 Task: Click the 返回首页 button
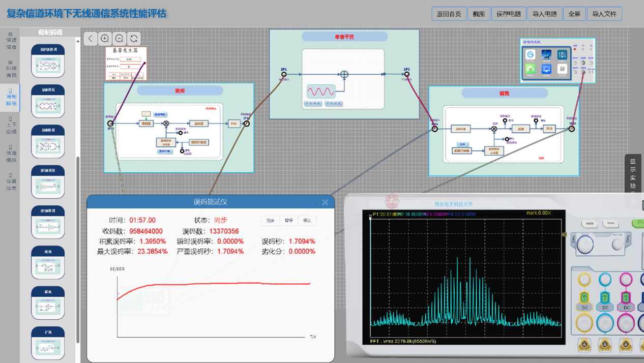(x=449, y=14)
